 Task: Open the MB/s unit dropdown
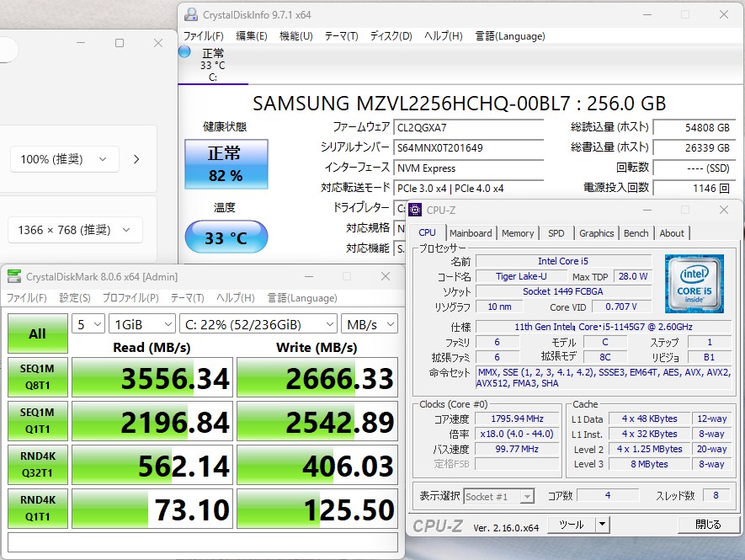coord(369,324)
